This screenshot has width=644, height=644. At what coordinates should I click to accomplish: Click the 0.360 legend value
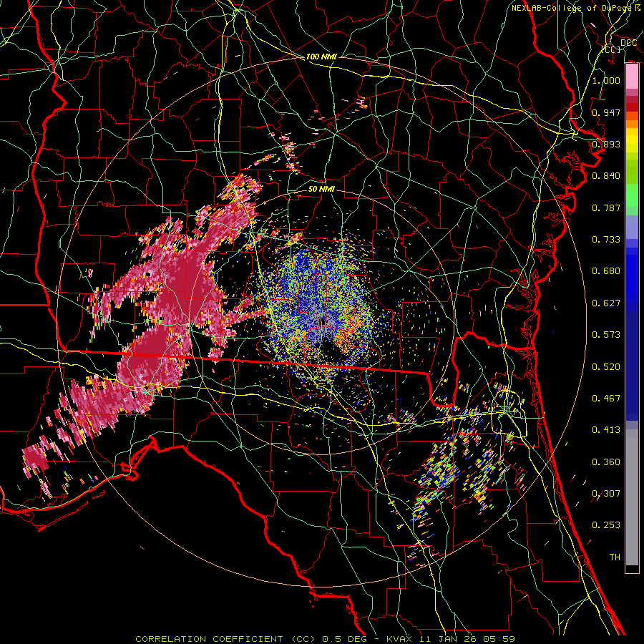(606, 462)
